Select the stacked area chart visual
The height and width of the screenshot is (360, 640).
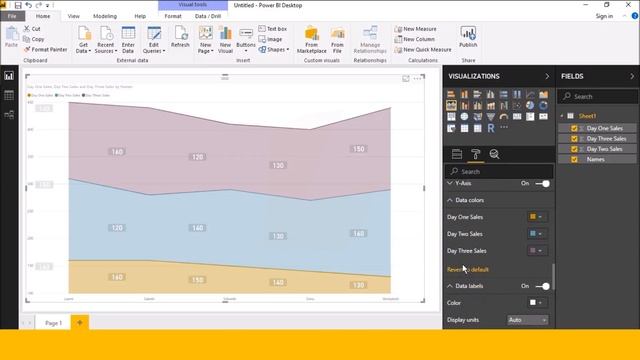click(x=451, y=106)
